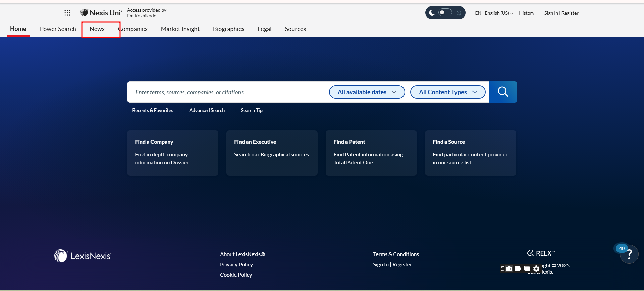Switch to the News tab
The height and width of the screenshot is (291, 644).
[97, 29]
